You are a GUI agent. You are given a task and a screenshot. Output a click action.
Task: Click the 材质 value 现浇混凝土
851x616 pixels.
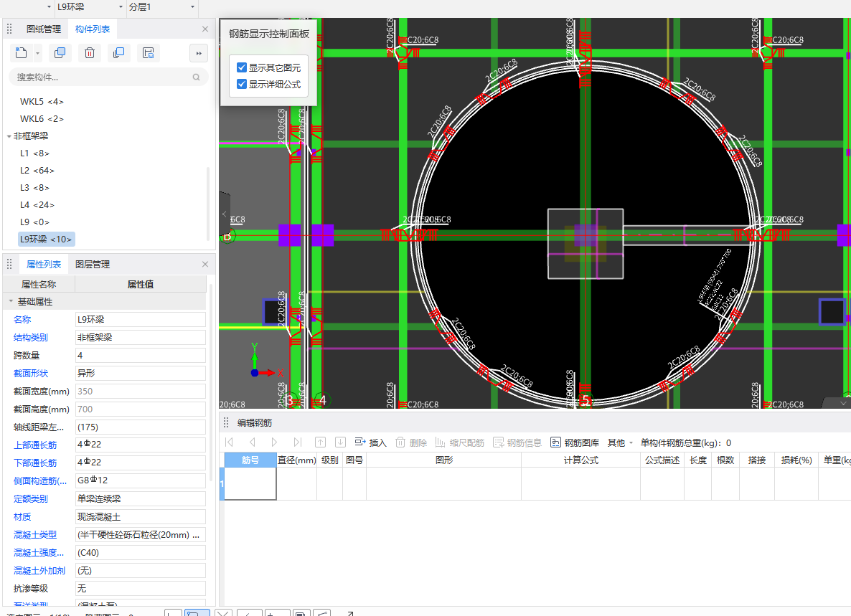click(141, 517)
